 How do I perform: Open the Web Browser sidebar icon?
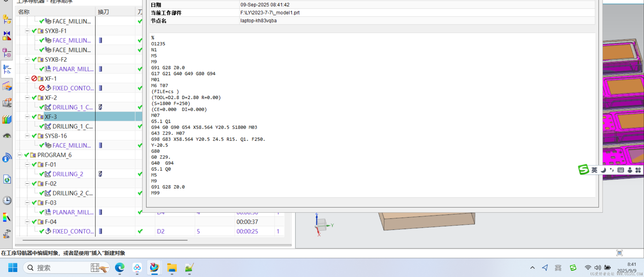tap(7, 179)
